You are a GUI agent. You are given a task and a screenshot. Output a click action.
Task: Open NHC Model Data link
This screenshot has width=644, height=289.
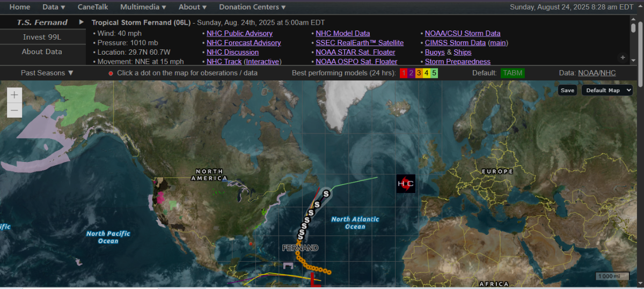pyautogui.click(x=342, y=33)
